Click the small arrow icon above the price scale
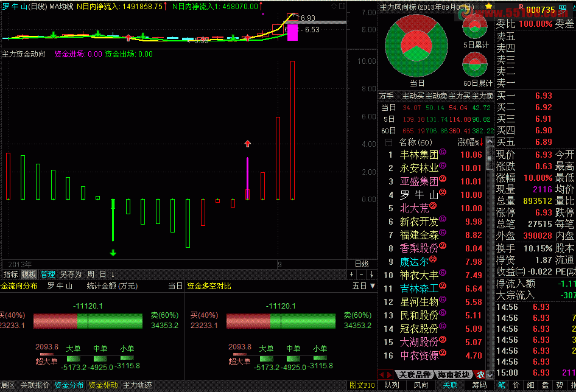This screenshot has height=392, width=576. click(334, 6)
